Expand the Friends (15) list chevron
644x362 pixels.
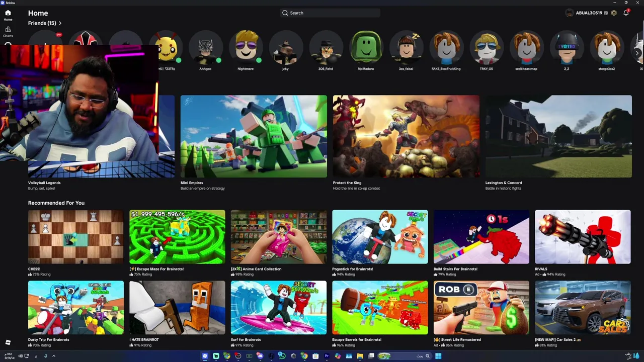coord(60,23)
